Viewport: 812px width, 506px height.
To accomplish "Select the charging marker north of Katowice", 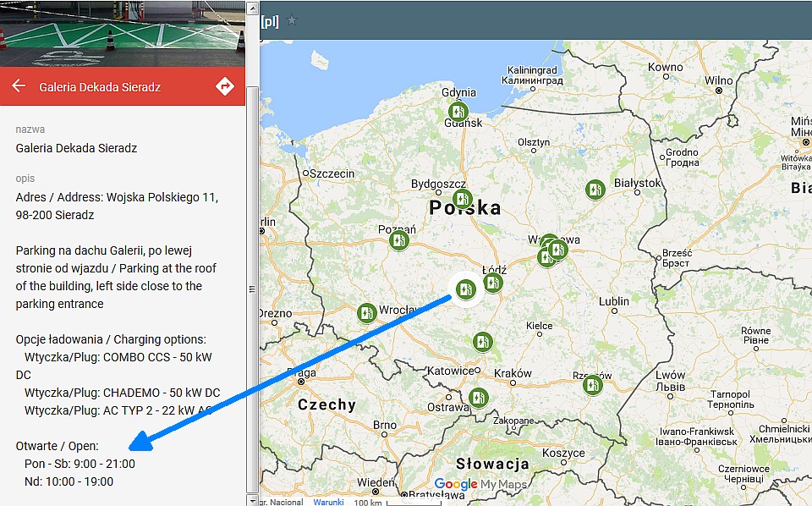I will 482,342.
